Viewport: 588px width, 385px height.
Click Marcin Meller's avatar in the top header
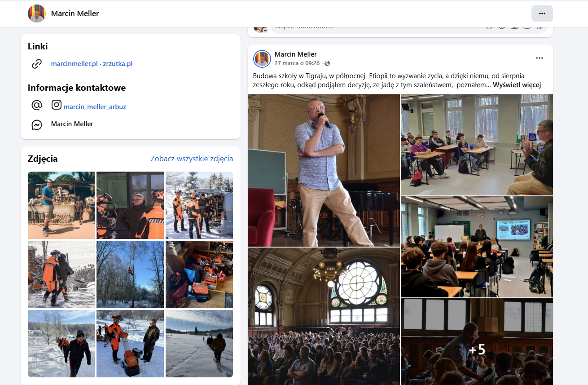(x=37, y=13)
